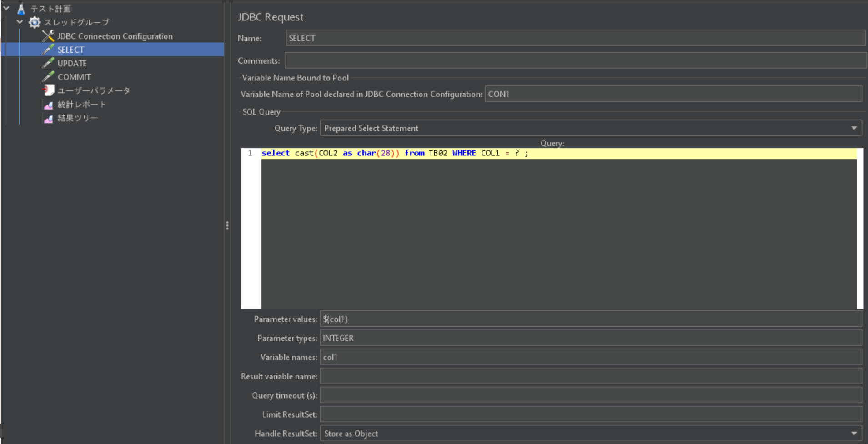
Task: Select スレッドグループ in the tree
Action: (x=76, y=22)
